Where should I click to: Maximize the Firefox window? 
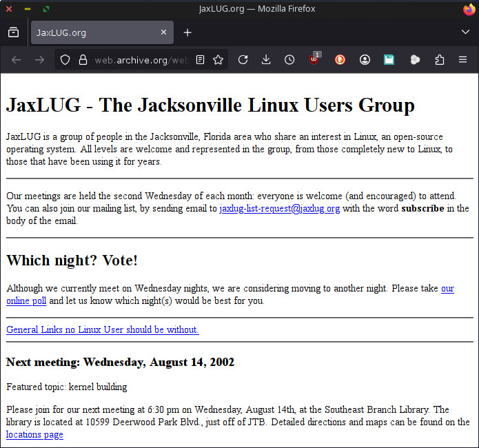(x=46, y=9)
